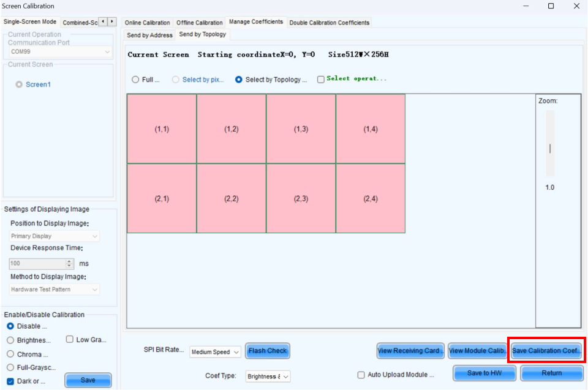The width and height of the screenshot is (588, 390).
Task: Tick the Auto Upload Module checkbox
Action: point(361,375)
